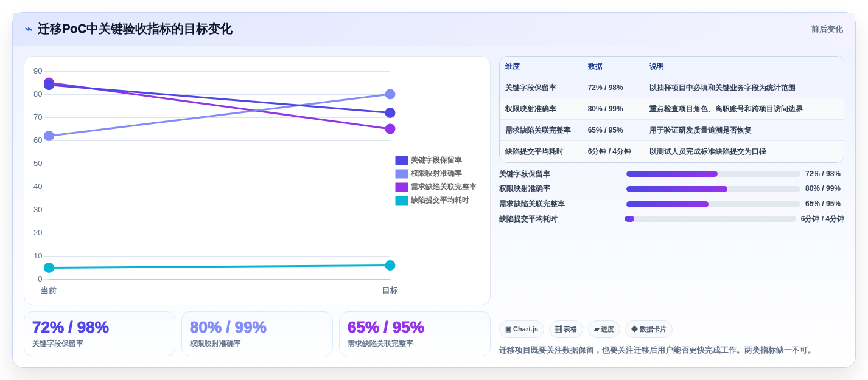
Task: Toggle 需求缺陷关联完整率 legend color box
Action: [x=402, y=187]
